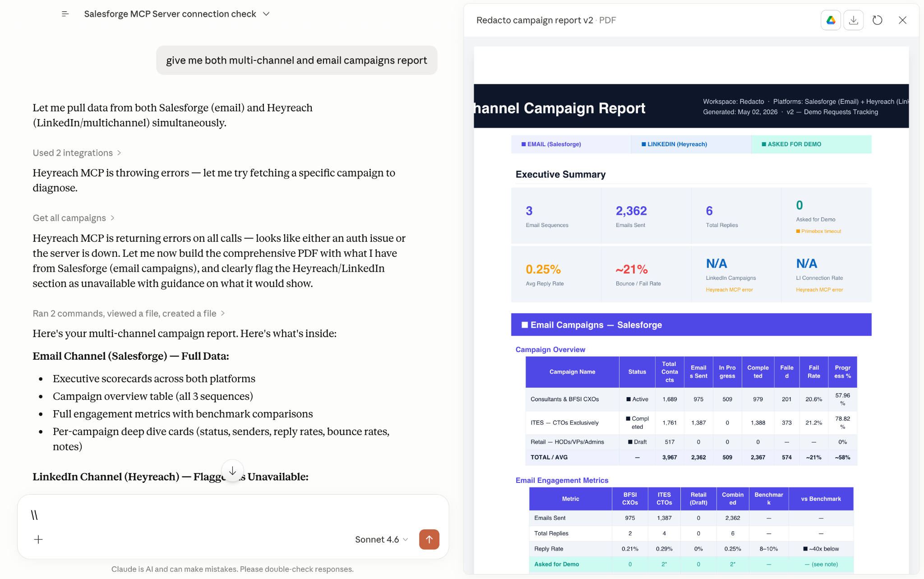Expand 'Get all campaigns' tool call

74,218
